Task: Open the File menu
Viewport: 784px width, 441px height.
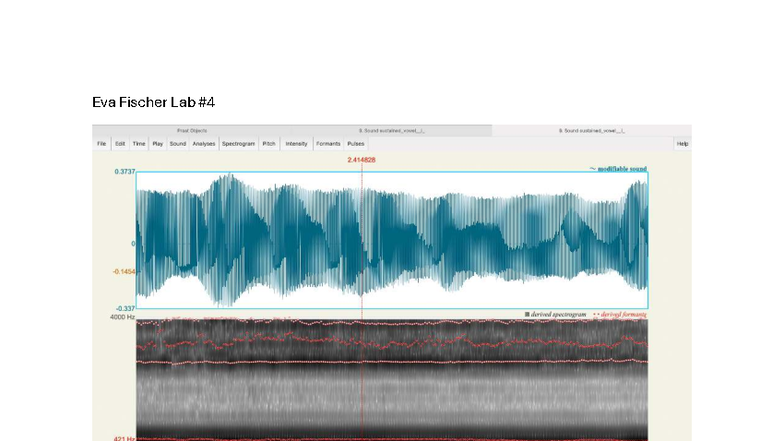Action: click(x=101, y=144)
